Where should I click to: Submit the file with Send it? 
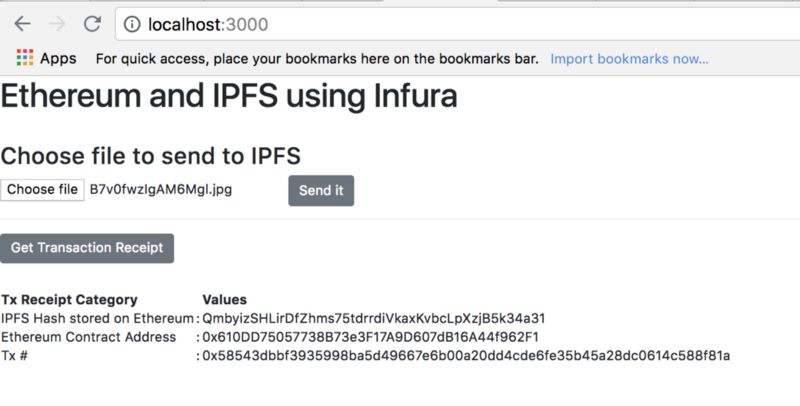(321, 191)
